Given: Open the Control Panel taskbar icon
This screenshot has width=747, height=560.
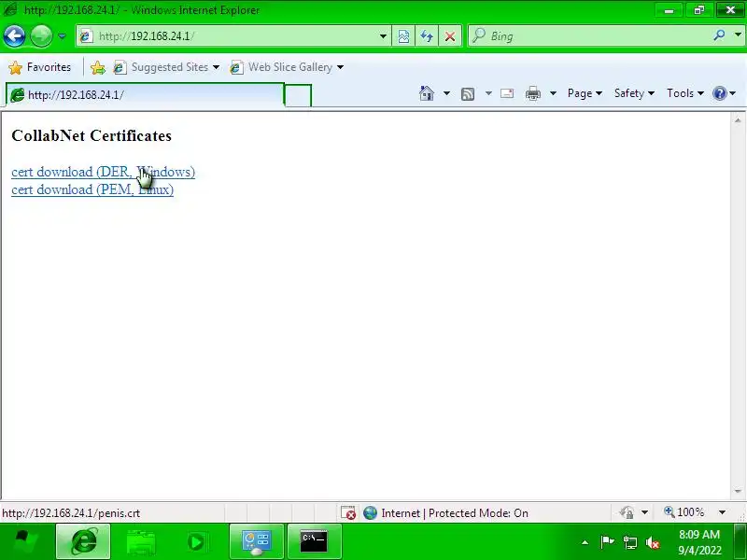Looking at the screenshot, I should pos(257,541).
